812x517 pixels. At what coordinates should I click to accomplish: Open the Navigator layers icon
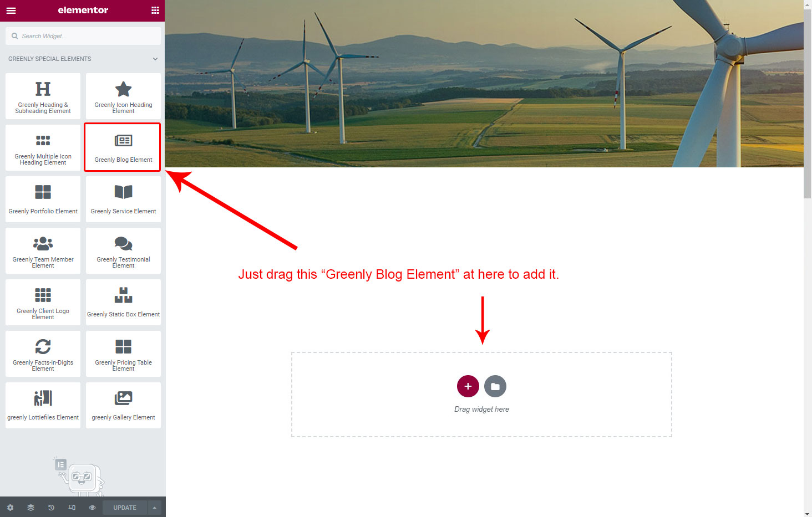(x=31, y=508)
